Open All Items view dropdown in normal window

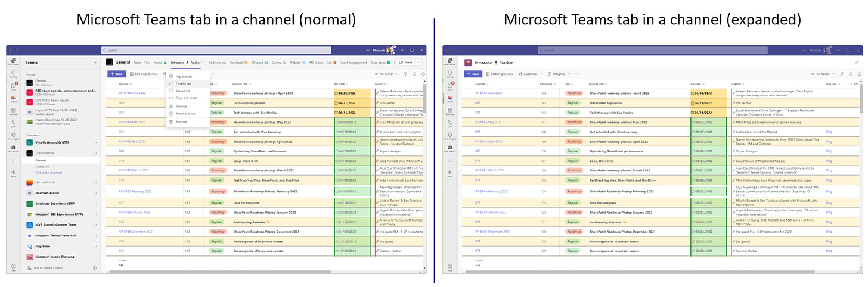click(x=387, y=74)
